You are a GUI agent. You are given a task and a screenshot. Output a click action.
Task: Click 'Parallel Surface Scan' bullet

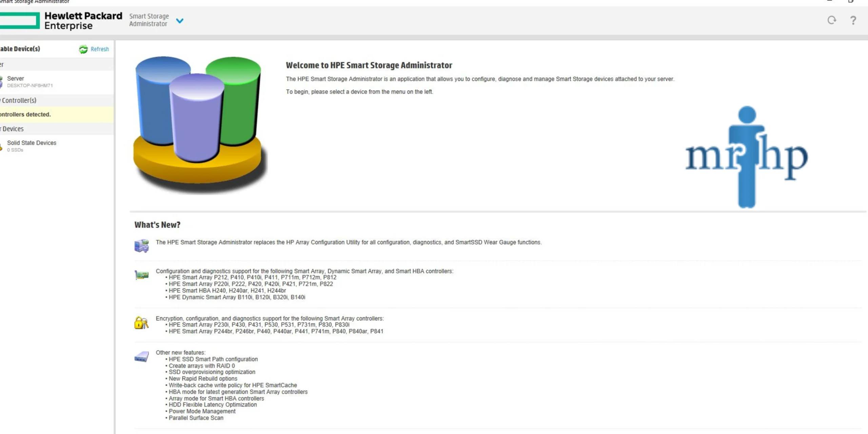click(x=196, y=418)
